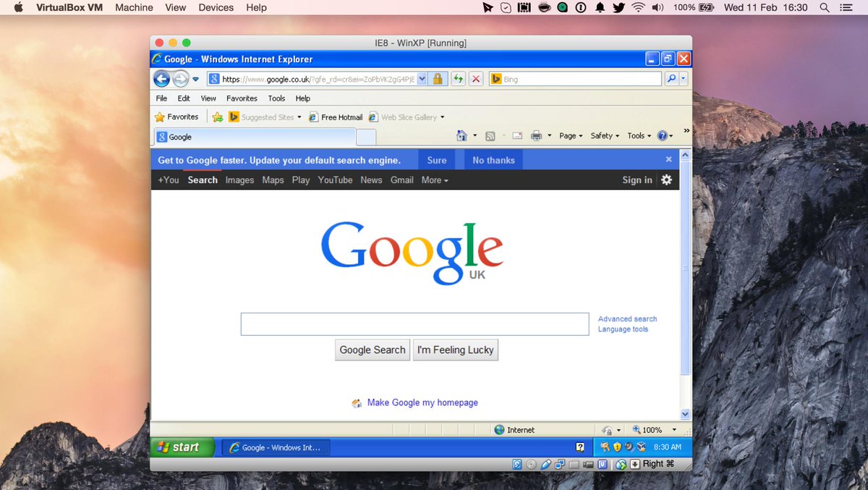This screenshot has height=490, width=868.
Task: Open the Tools menu in menu bar
Action: [x=276, y=98]
